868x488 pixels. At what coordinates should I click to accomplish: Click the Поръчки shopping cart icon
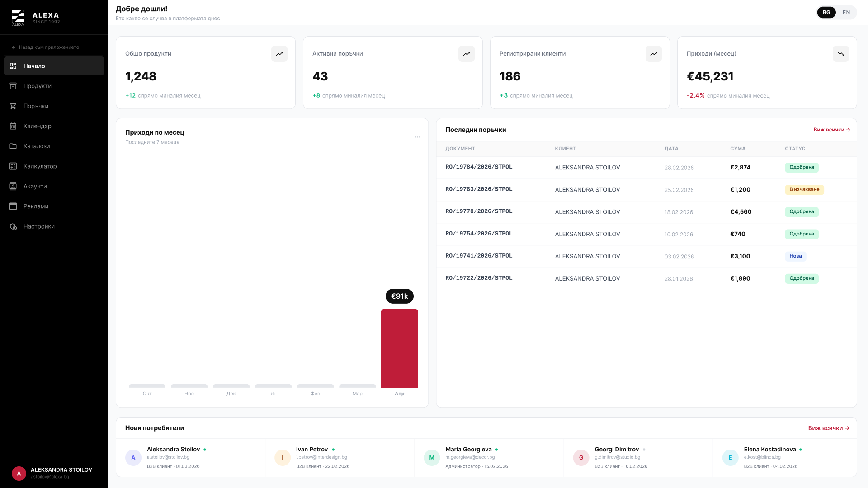(x=13, y=106)
